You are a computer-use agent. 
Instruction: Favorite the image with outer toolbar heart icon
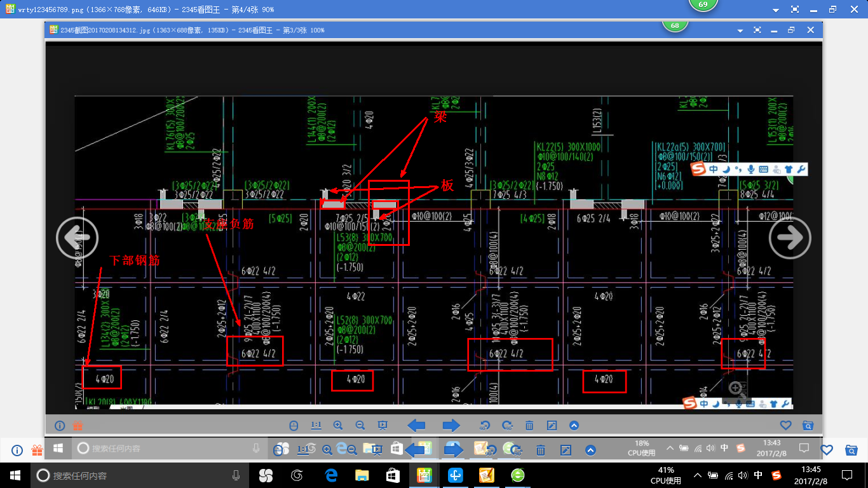click(827, 450)
